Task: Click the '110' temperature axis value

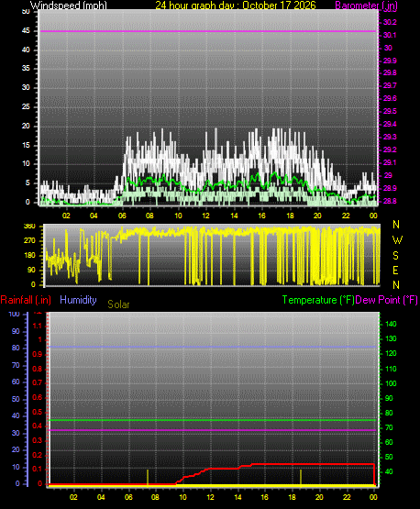Action: pos(391,369)
